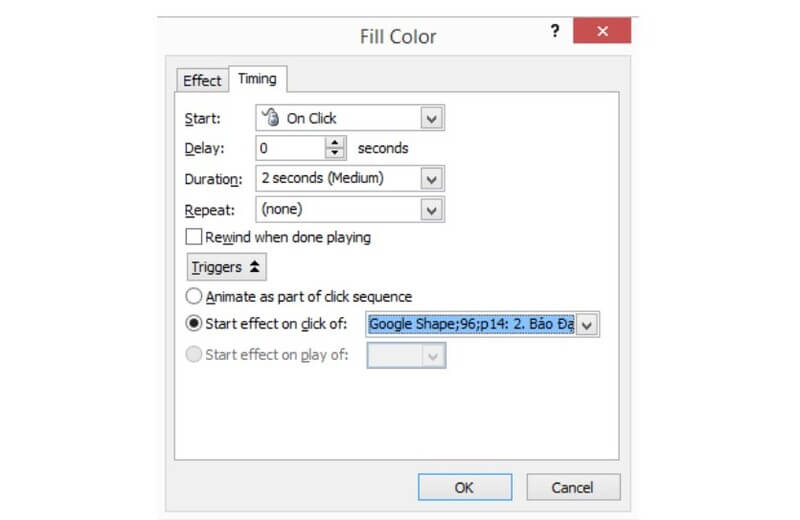The height and width of the screenshot is (520, 800).
Task: Confirm settings with the OK button
Action: [x=465, y=487]
